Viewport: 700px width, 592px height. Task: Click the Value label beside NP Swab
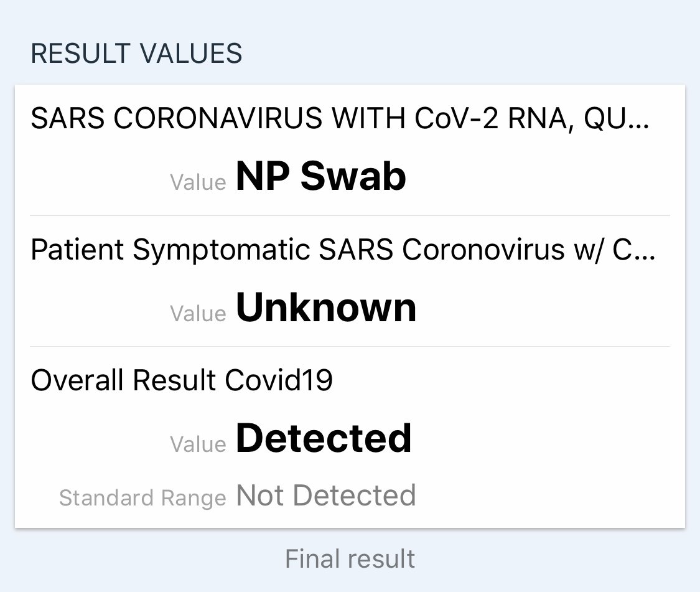tap(198, 182)
